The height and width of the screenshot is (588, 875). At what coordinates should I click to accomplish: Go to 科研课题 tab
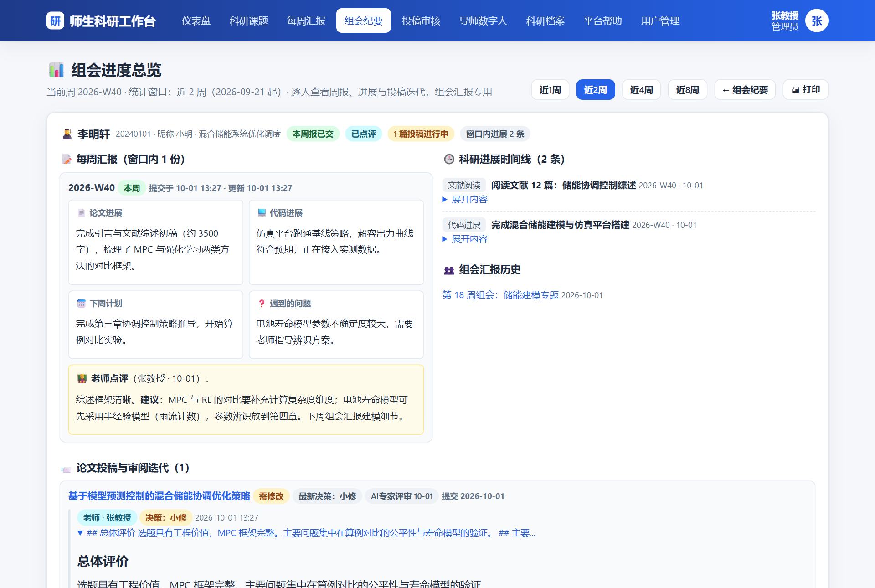tap(249, 21)
